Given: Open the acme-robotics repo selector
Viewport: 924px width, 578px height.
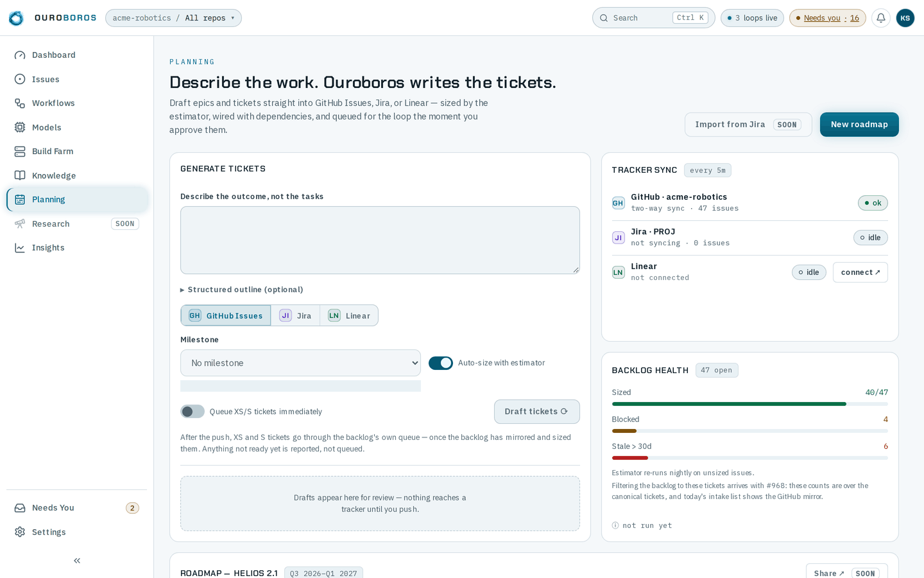Looking at the screenshot, I should 173,18.
